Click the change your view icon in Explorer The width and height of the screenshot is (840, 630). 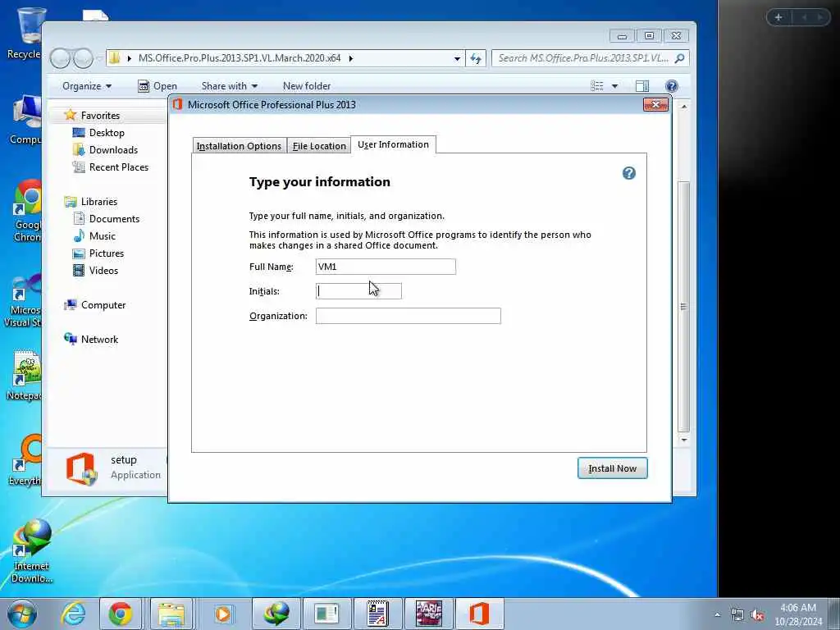coord(597,86)
